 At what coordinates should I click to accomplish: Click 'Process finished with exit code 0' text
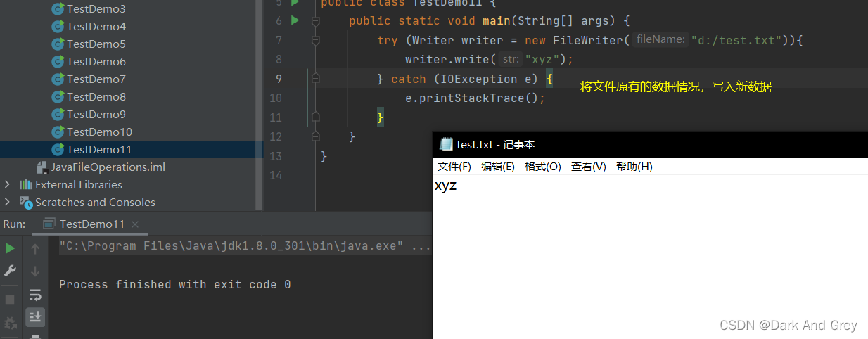[175, 285]
